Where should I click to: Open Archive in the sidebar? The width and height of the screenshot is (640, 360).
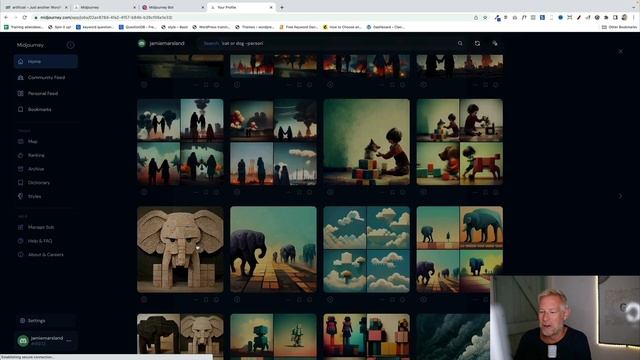pyautogui.click(x=46, y=169)
